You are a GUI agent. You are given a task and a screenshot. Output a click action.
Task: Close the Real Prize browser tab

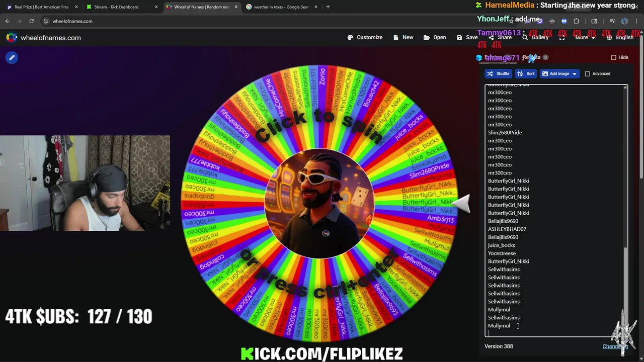(x=76, y=7)
